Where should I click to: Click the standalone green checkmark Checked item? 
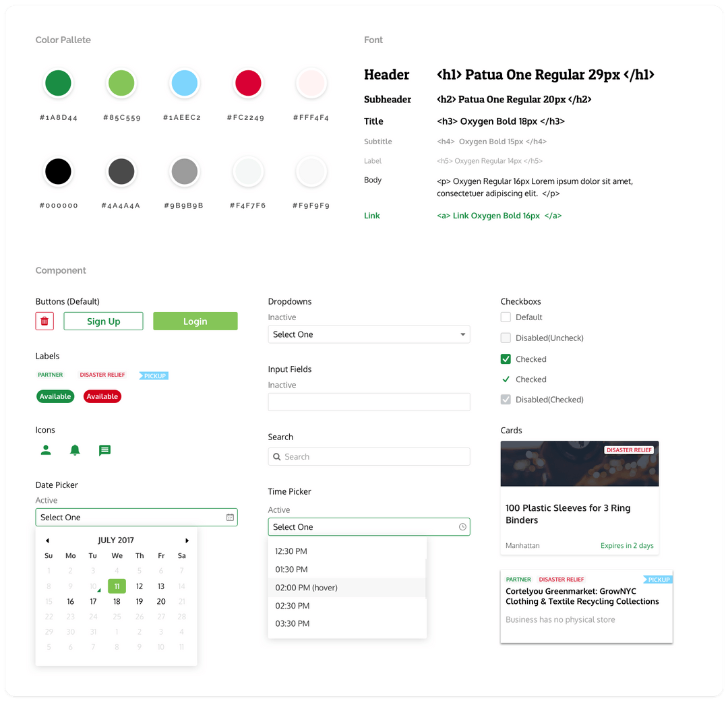[x=506, y=379]
